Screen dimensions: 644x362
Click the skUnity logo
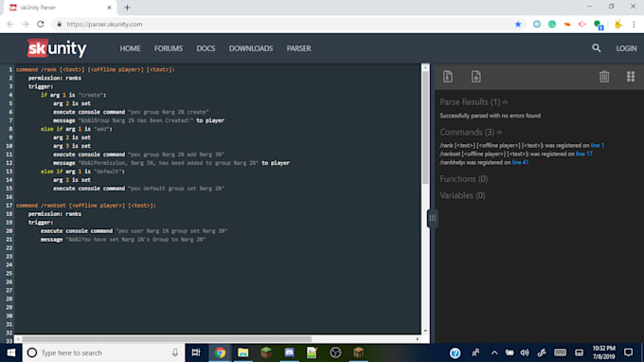(57, 48)
